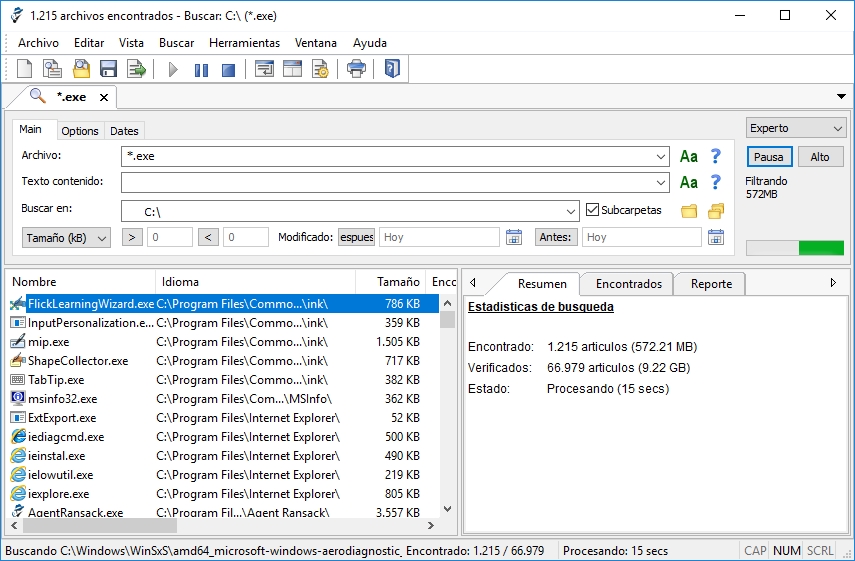The width and height of the screenshot is (855, 561).
Task: Switch to the Options tab
Action: [x=80, y=131]
